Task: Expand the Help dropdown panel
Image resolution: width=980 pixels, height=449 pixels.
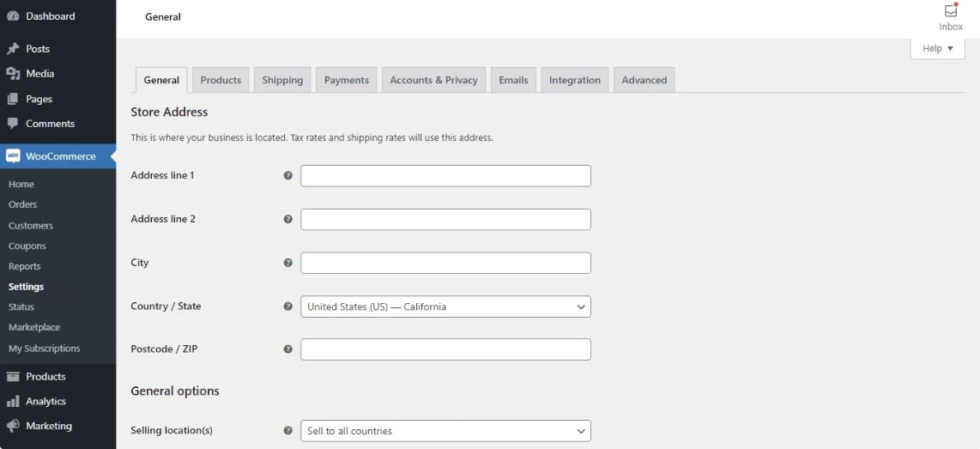Action: tap(937, 49)
